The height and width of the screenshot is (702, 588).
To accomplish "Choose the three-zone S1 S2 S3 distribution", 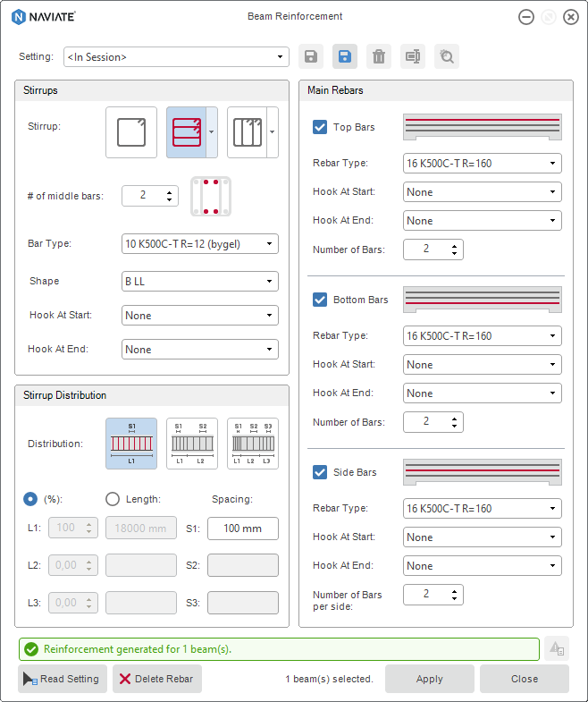I will point(252,443).
